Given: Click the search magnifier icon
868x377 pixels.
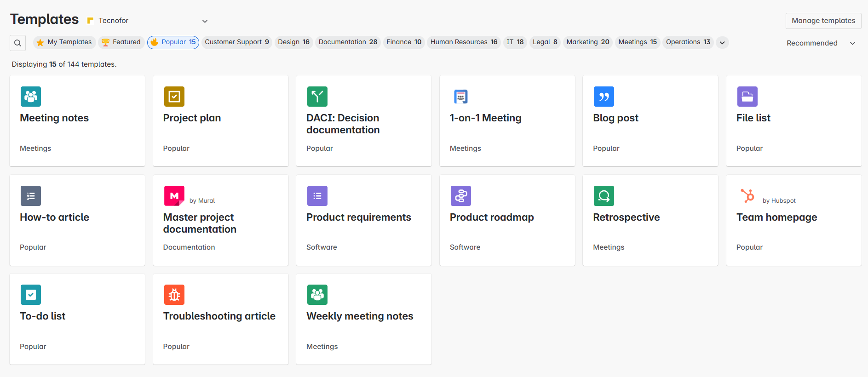Looking at the screenshot, I should click(x=17, y=43).
